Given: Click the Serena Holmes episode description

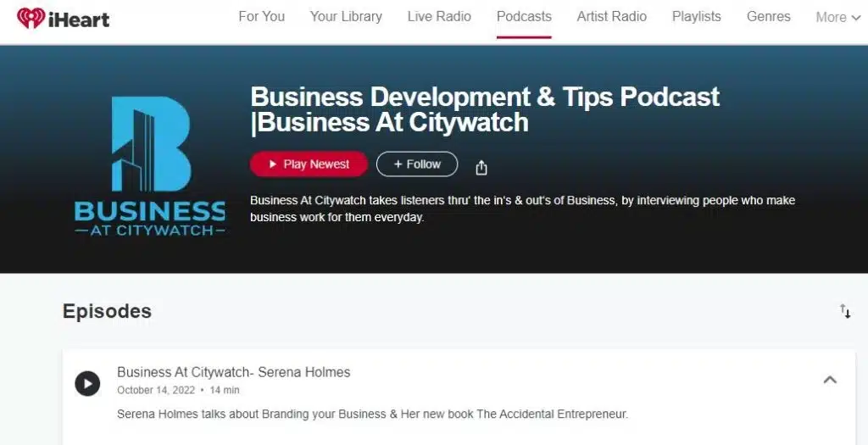Looking at the screenshot, I should pyautogui.click(x=373, y=414).
